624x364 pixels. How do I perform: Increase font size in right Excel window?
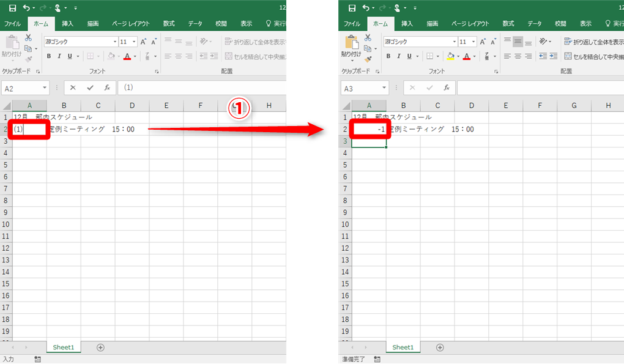483,42
